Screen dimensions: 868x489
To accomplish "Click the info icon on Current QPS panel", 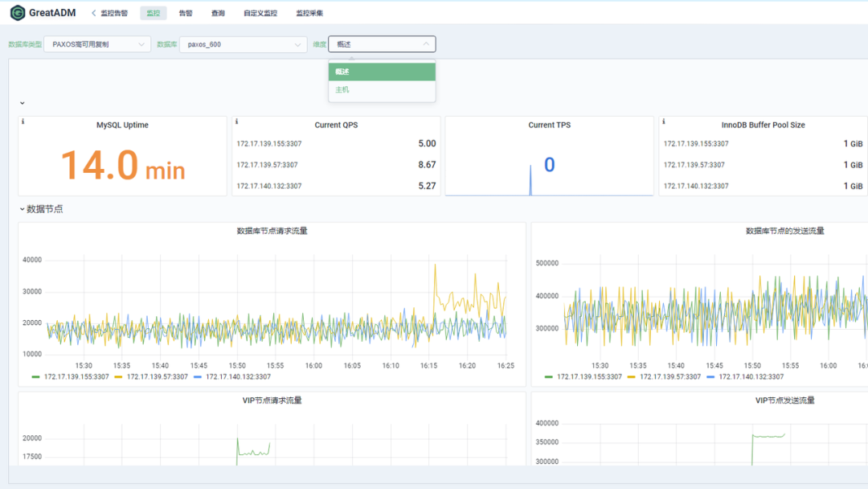I will [236, 121].
